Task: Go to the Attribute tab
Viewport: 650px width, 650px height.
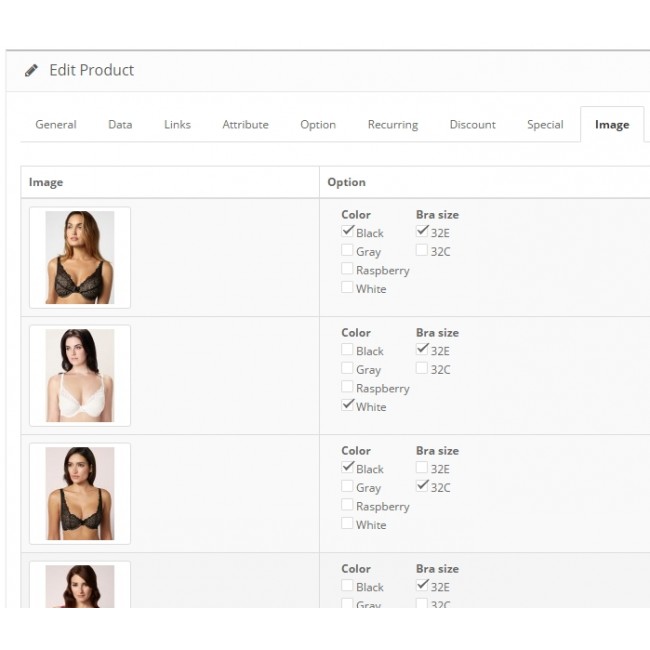Action: pyautogui.click(x=245, y=125)
